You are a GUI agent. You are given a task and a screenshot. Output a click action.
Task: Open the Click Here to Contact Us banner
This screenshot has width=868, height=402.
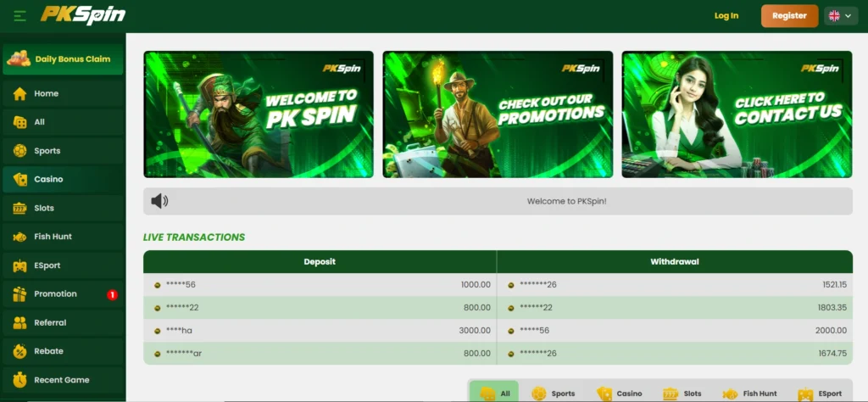737,114
